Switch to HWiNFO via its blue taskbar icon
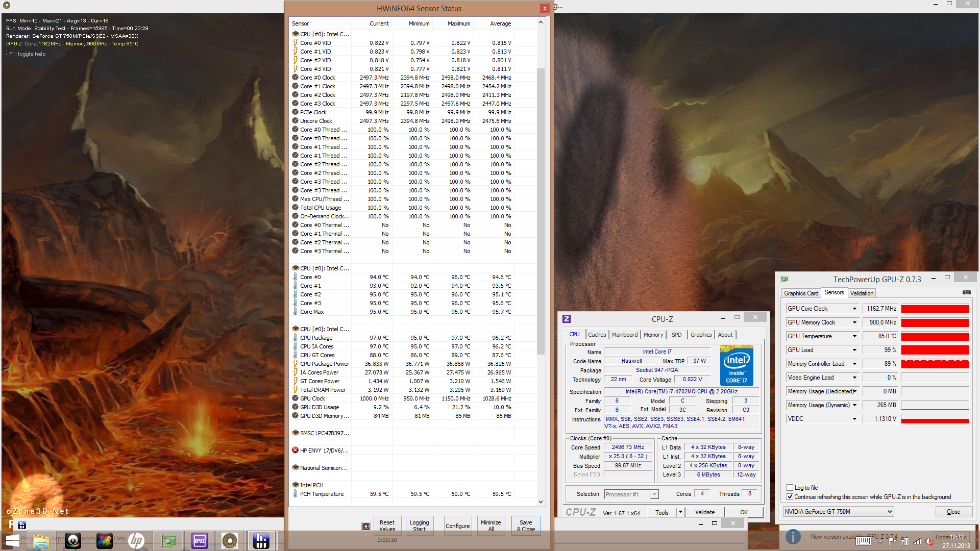Viewport: 980px width, 551px height. (x=261, y=541)
